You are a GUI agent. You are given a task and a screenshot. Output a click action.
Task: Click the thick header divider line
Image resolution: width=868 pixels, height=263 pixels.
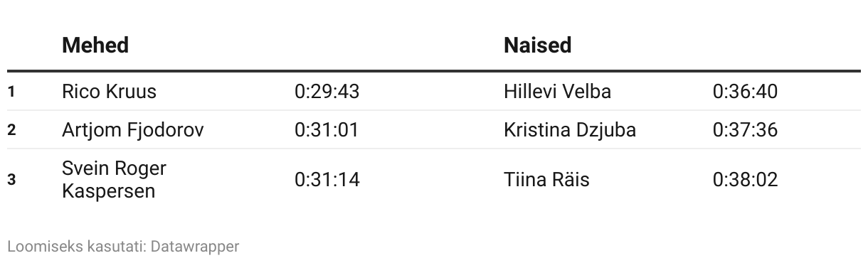[x=434, y=71]
